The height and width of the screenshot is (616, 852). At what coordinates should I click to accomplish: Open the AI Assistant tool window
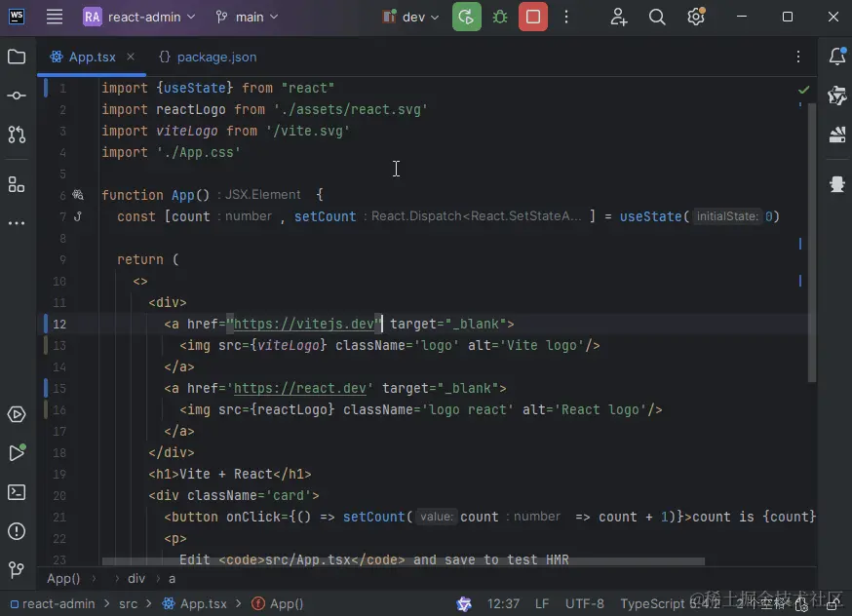pyautogui.click(x=837, y=96)
